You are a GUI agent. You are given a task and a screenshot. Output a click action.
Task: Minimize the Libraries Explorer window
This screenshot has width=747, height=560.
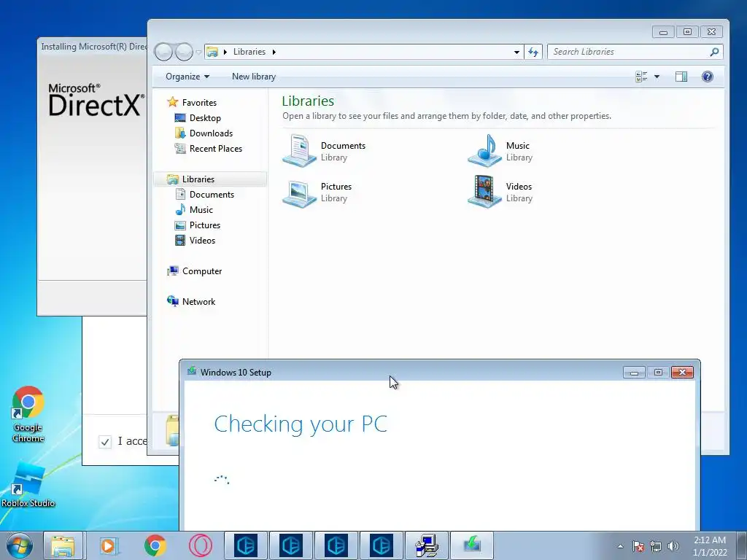click(x=663, y=32)
